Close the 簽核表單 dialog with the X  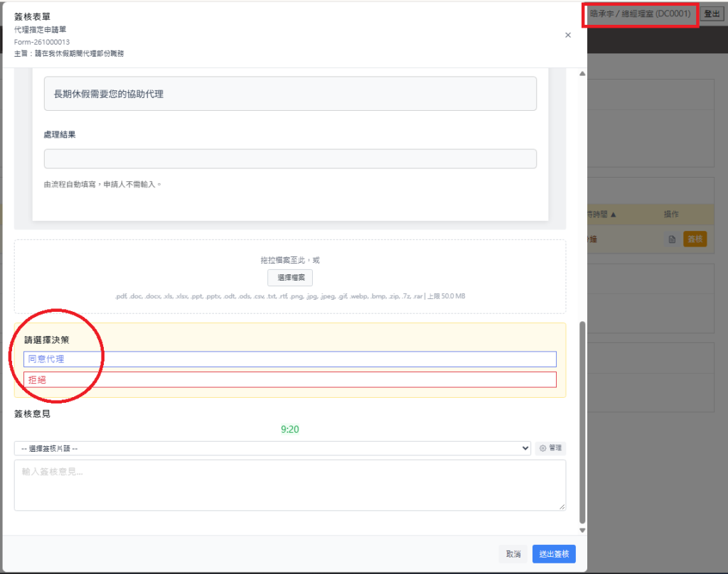pyautogui.click(x=568, y=36)
